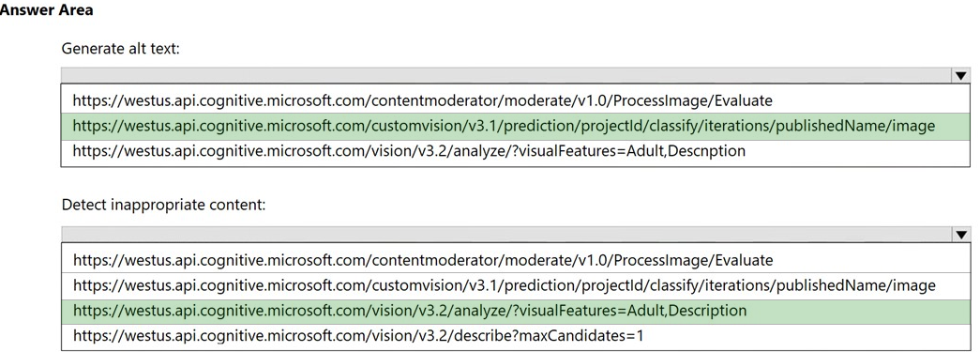Image resolution: width=980 pixels, height=352 pixels.
Task: Open the Detect inappropriate content dropdown arrow
Action: 960,235
